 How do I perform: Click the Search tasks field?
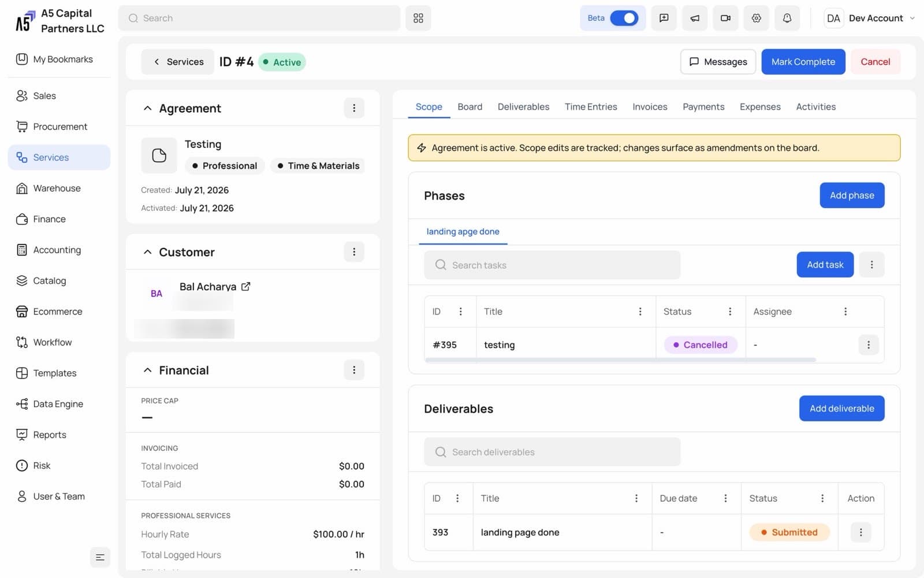click(x=552, y=265)
